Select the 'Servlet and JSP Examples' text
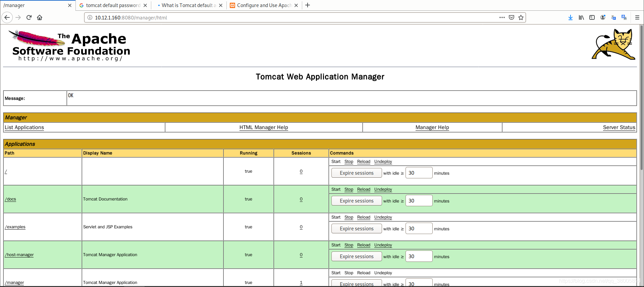Screen dimensions: 644x287 pos(108,227)
